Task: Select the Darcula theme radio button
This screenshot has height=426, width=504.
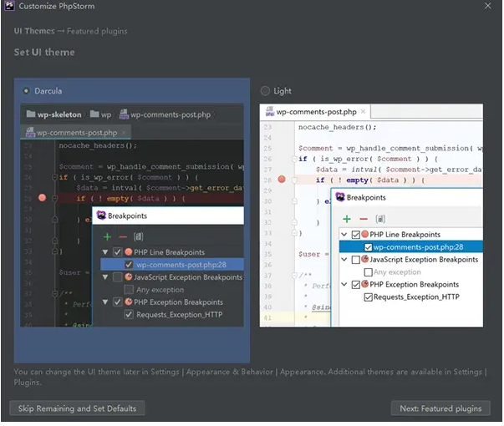Action: (x=28, y=91)
